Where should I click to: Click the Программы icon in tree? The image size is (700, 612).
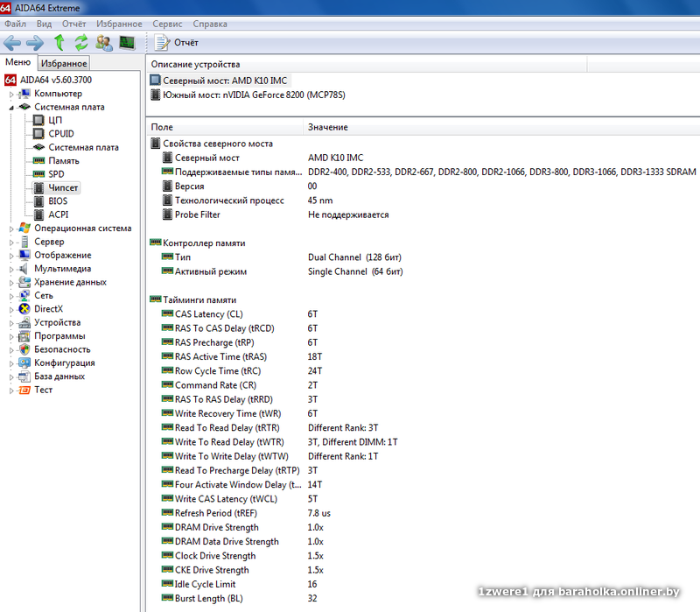coord(24,336)
